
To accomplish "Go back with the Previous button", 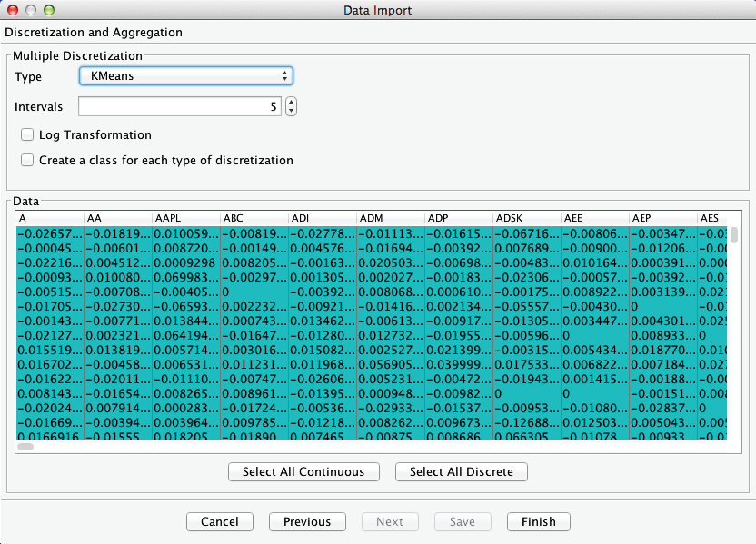I will coord(307,522).
